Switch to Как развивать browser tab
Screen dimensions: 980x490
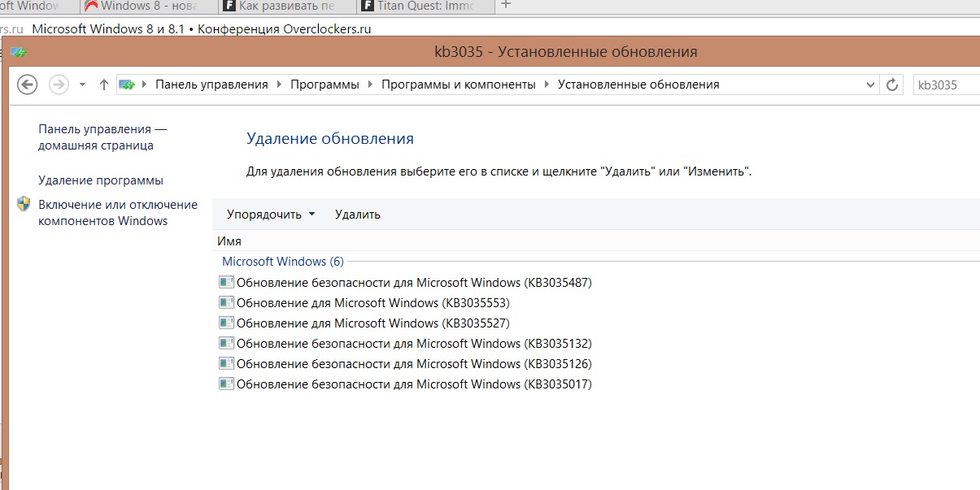[287, 7]
